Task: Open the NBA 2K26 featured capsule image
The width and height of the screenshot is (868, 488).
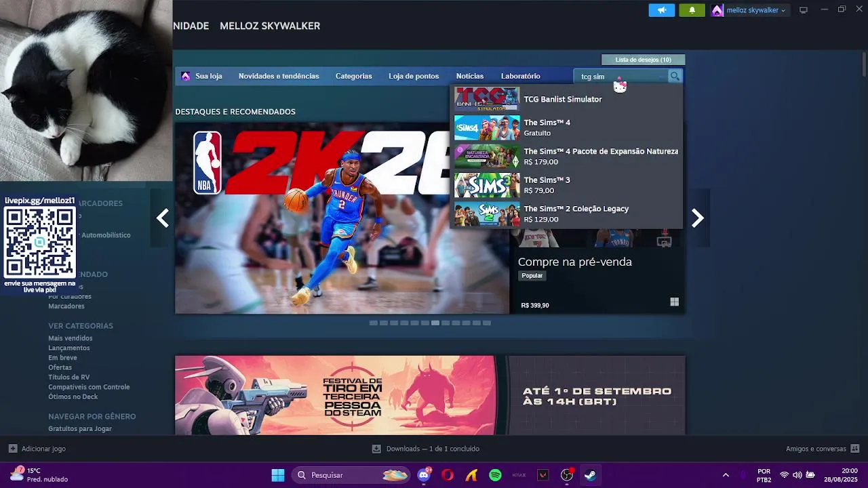Action: (x=342, y=218)
